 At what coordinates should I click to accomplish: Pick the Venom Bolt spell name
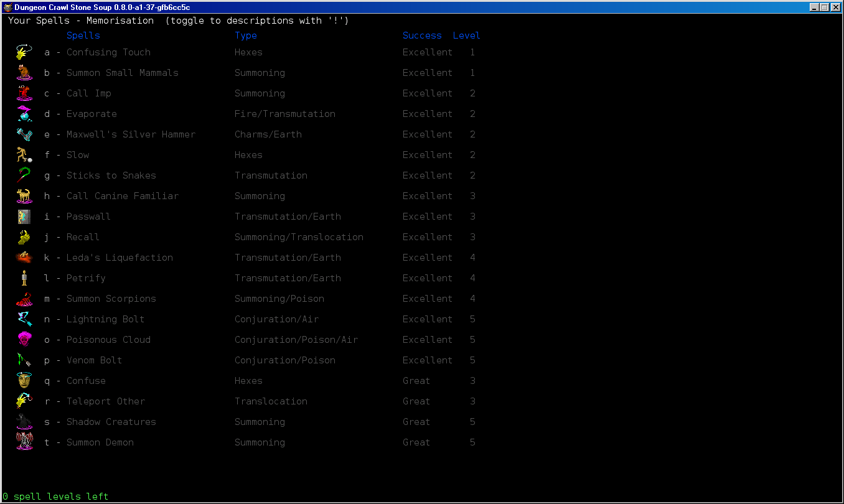[95, 360]
